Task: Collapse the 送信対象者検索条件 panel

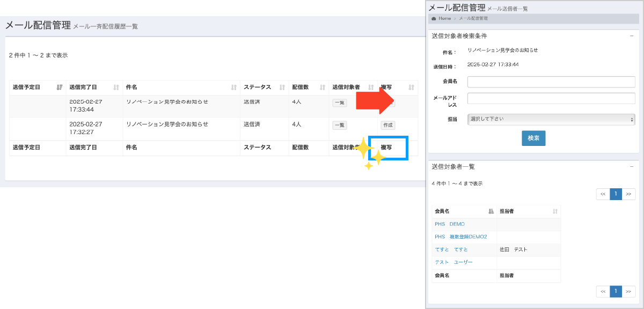Action: (632, 36)
